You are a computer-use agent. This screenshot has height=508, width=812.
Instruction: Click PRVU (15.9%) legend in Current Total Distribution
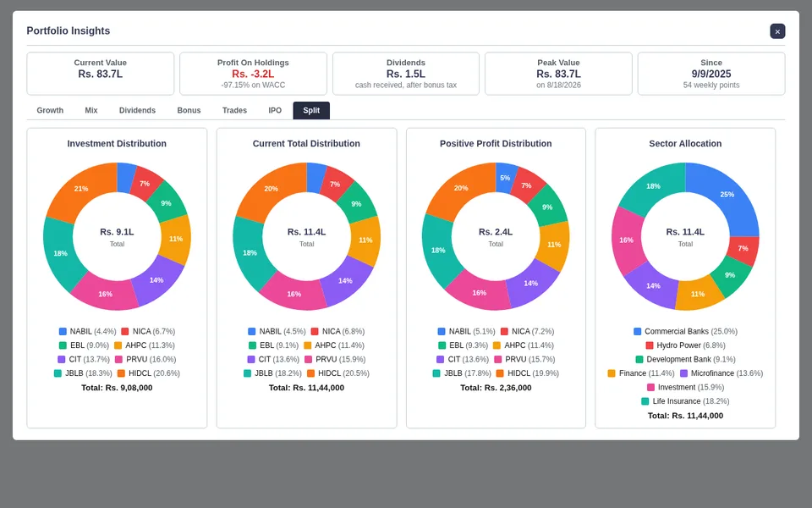coord(335,359)
